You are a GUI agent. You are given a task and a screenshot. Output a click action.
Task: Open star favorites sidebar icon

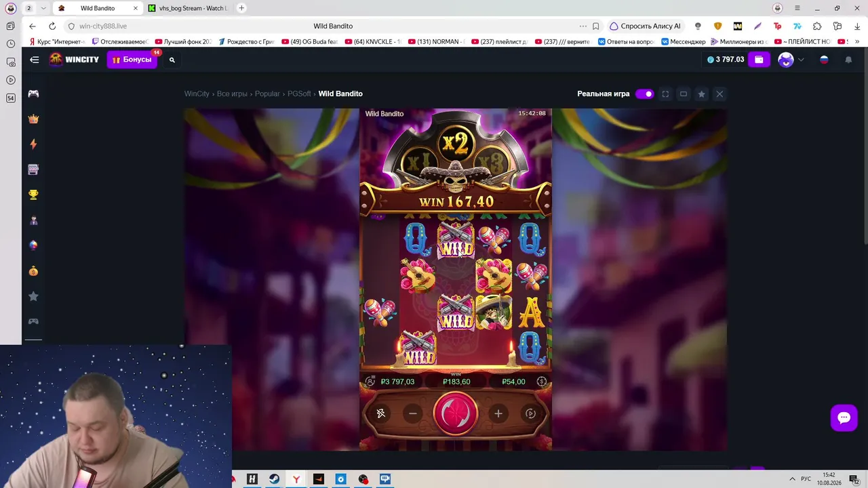point(33,296)
